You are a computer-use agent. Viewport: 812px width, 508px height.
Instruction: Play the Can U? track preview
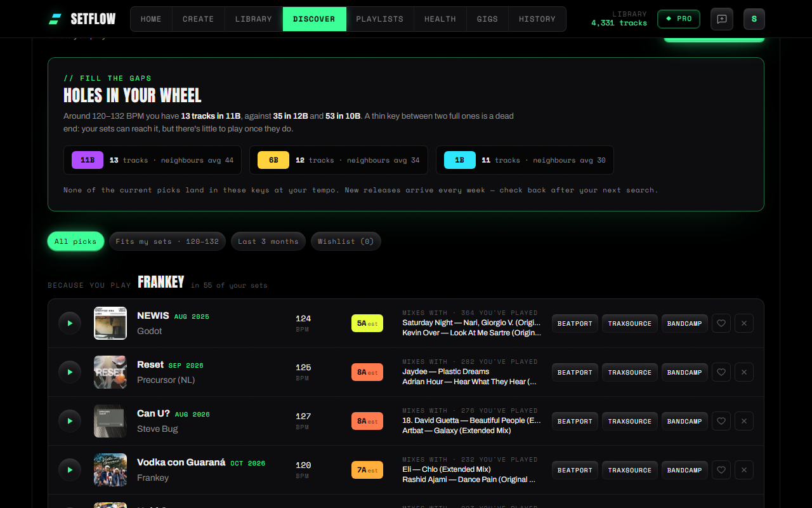coord(70,421)
